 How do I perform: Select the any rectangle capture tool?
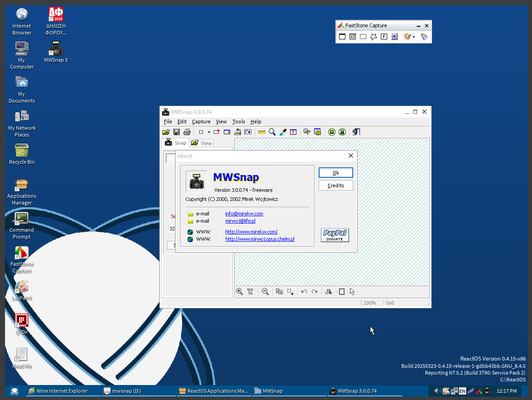217,132
